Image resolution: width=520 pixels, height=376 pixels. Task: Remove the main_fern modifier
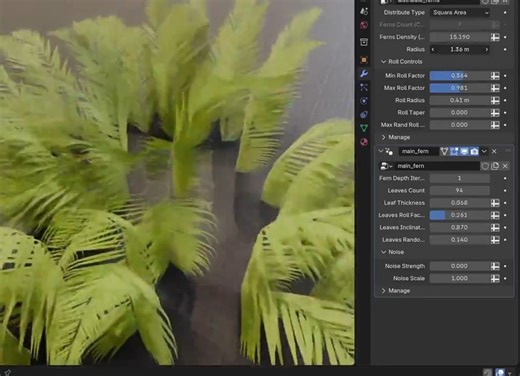[494, 151]
